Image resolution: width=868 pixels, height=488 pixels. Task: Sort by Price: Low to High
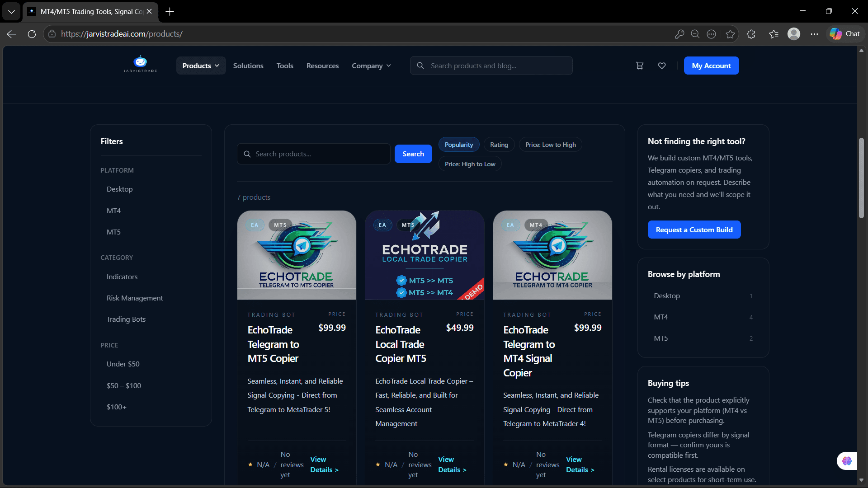[551, 145]
